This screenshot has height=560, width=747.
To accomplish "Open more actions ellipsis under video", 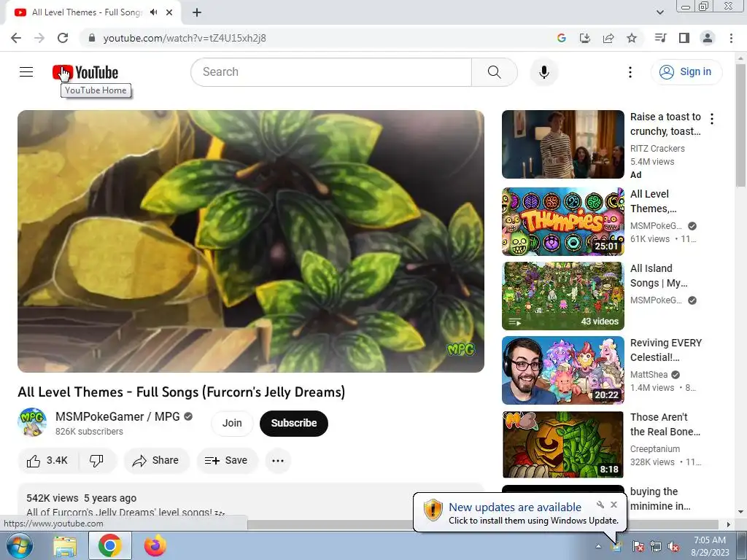I will (x=278, y=461).
